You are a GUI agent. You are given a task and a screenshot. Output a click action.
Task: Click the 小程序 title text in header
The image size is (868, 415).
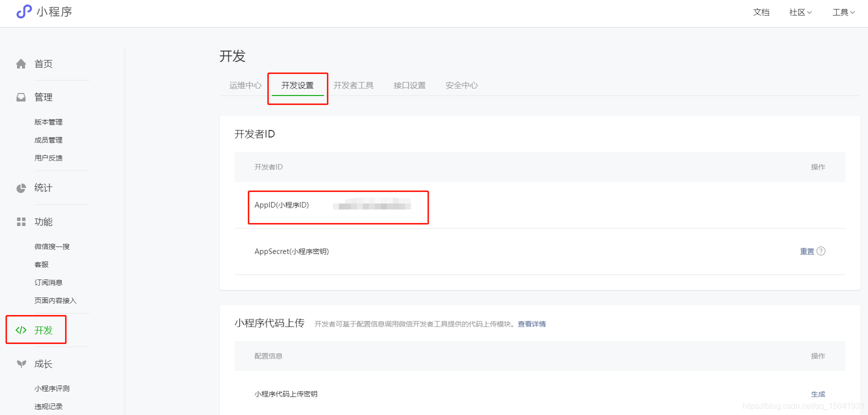(x=54, y=11)
